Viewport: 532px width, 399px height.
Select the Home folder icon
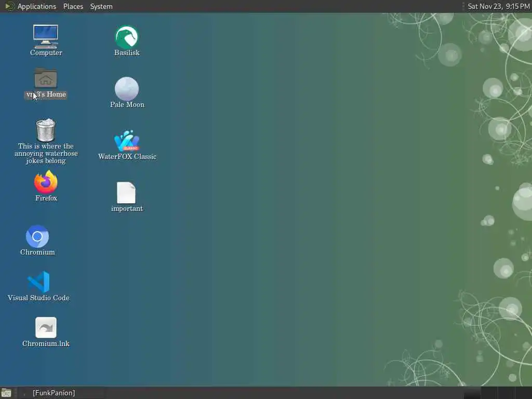pos(46,78)
